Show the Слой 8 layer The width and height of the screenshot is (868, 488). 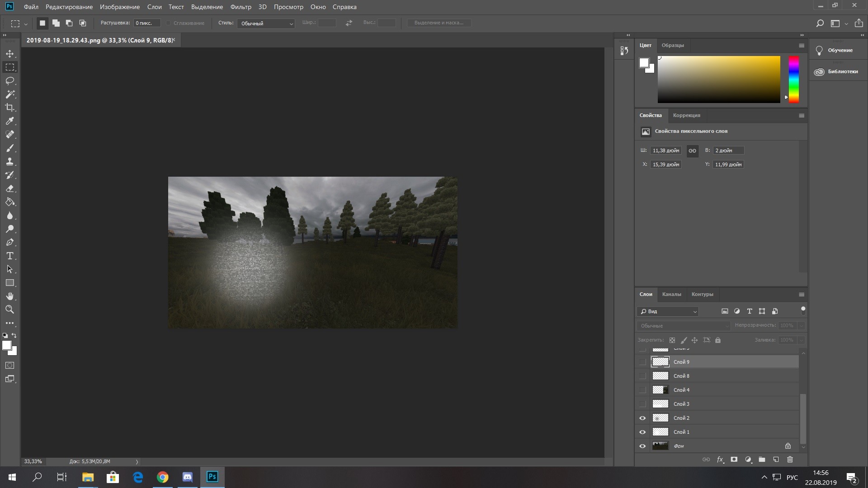[x=642, y=376]
